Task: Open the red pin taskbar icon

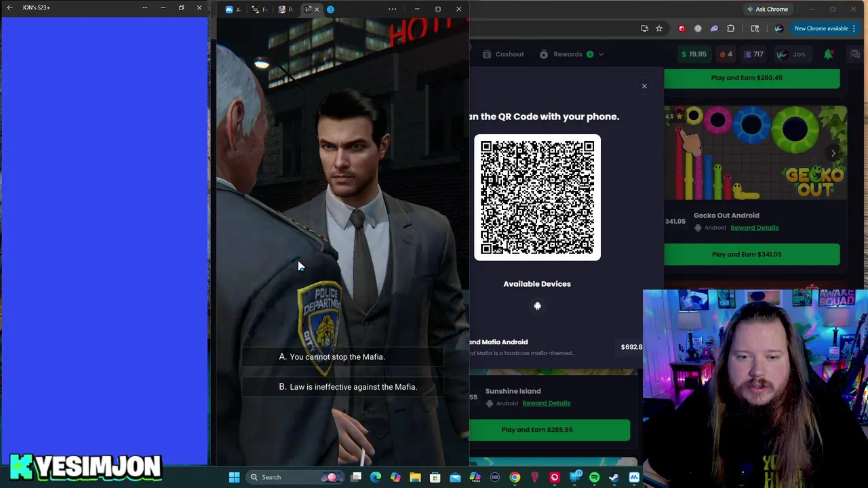Action: click(534, 477)
